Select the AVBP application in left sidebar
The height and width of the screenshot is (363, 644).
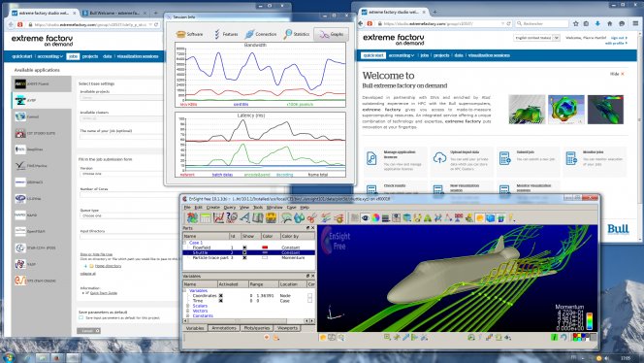coord(41,100)
